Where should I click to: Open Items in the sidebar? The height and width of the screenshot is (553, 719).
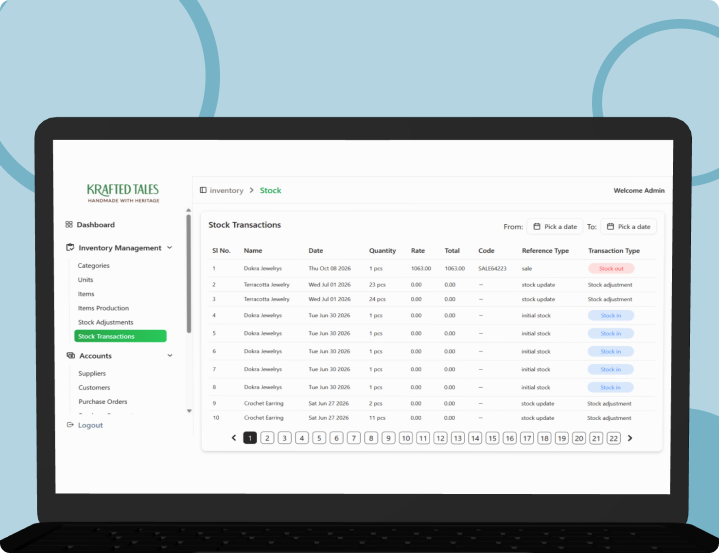[x=86, y=294]
